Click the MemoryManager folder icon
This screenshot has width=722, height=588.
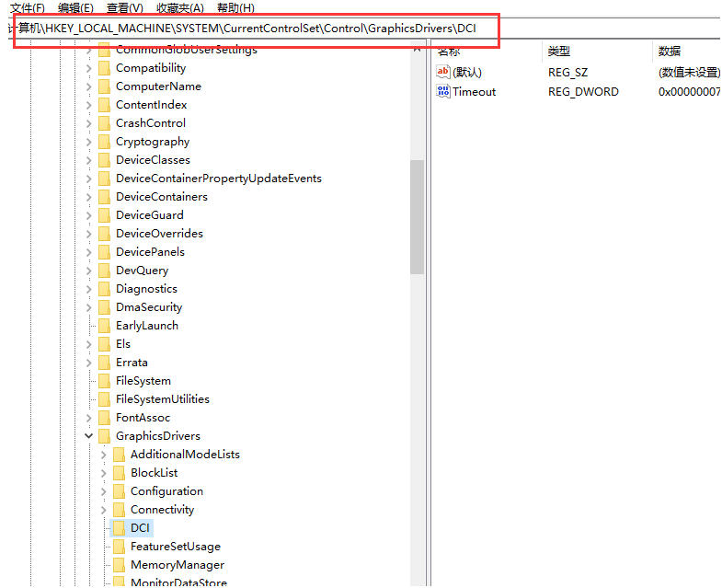point(119,565)
